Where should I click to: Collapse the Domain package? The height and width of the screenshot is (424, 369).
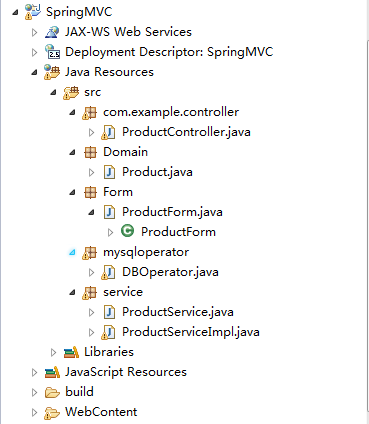72,153
